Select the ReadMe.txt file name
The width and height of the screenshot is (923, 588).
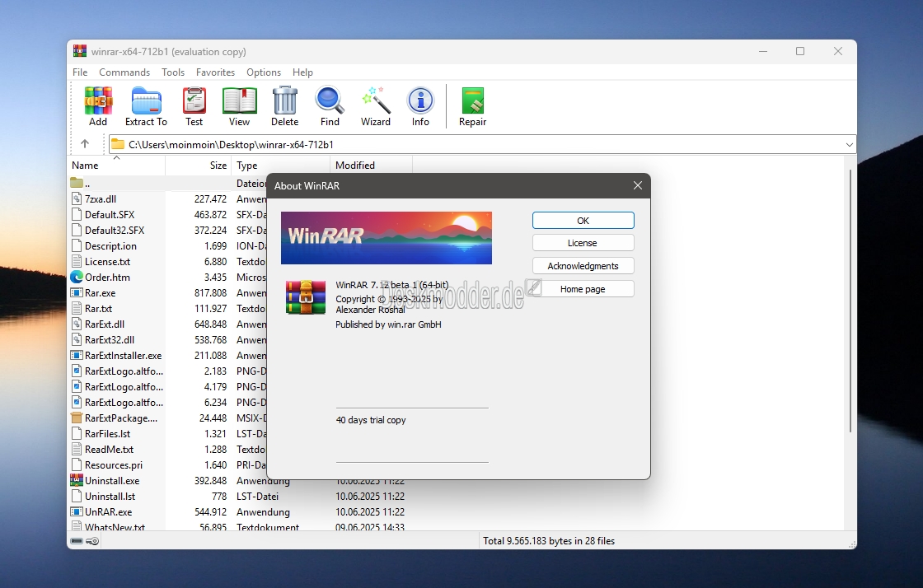(109, 449)
